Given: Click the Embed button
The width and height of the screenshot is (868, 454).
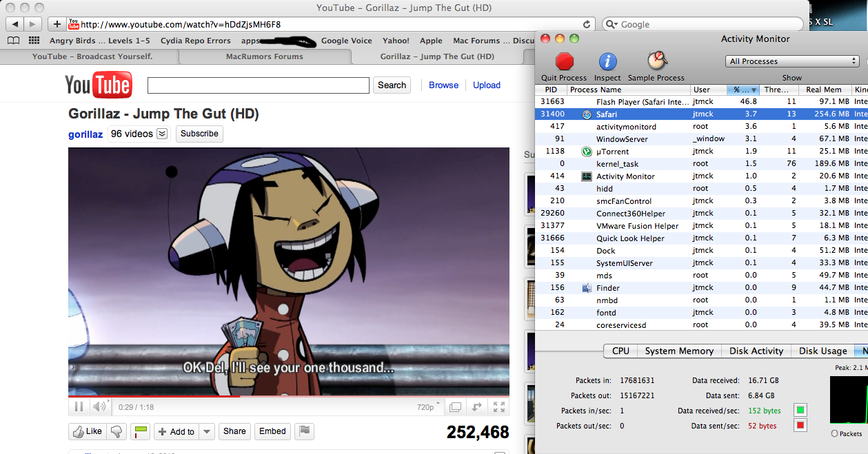Looking at the screenshot, I should coord(272,431).
